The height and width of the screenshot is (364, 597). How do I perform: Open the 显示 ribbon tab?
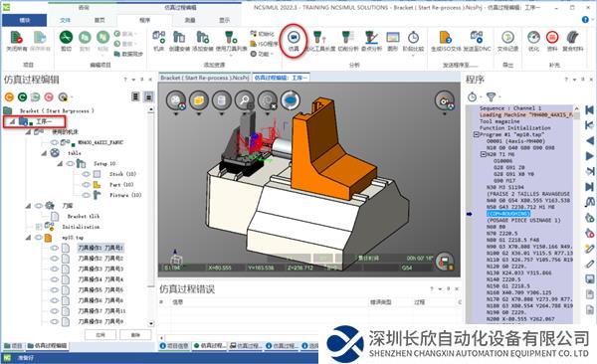(224, 20)
